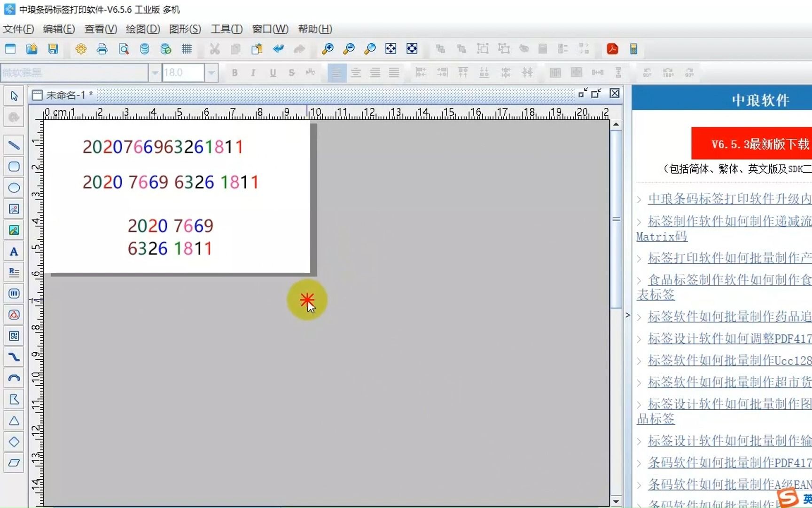This screenshot has width=812, height=508.
Task: Open the 帮助(H) menu
Action: tap(315, 29)
